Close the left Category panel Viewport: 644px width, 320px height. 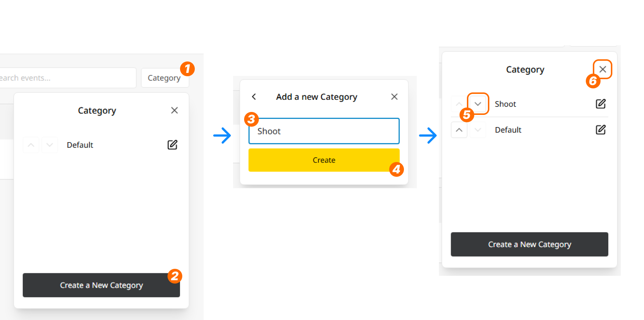click(175, 110)
